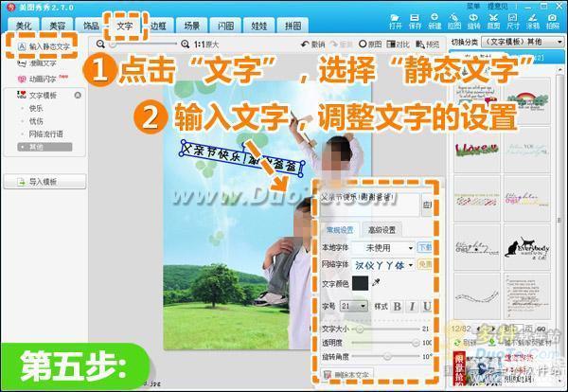The width and height of the screenshot is (568, 392).
Task: Select the 网络流行语 template category
Action: click(x=45, y=134)
